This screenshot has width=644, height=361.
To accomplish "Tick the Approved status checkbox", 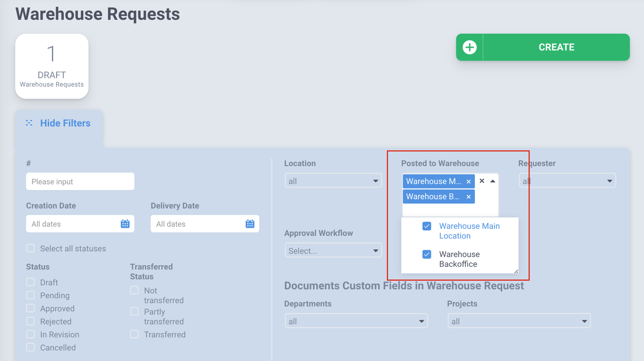I will click(31, 308).
